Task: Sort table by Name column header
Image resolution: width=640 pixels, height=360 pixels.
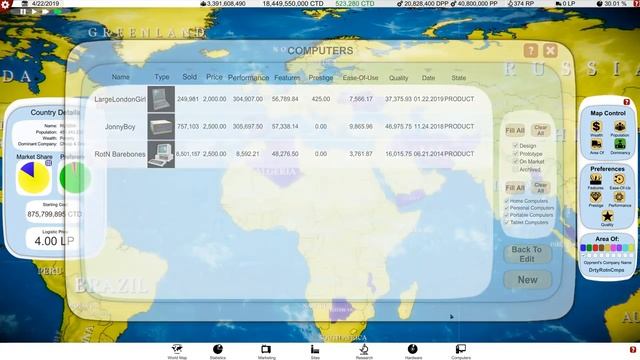Action: 120,77
